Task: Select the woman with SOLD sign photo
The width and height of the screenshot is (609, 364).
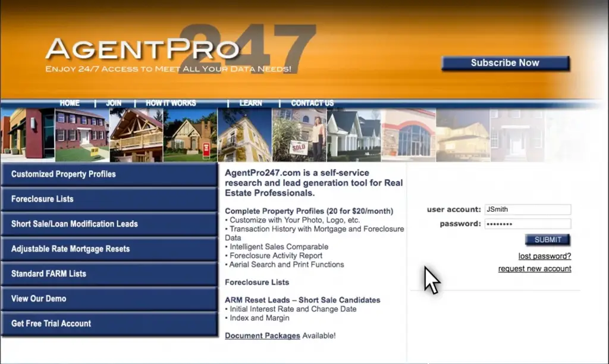Action: coord(300,135)
